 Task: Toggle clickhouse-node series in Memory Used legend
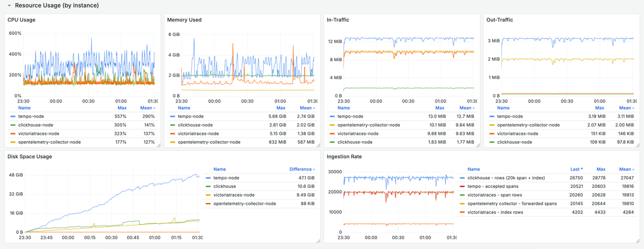(196, 124)
